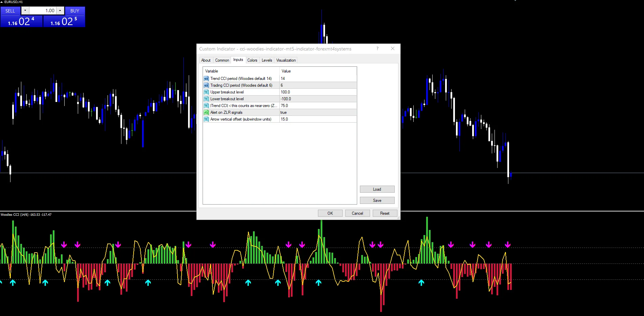The height and width of the screenshot is (316, 644).
Task: Switch to the Levels tab
Action: point(267,60)
